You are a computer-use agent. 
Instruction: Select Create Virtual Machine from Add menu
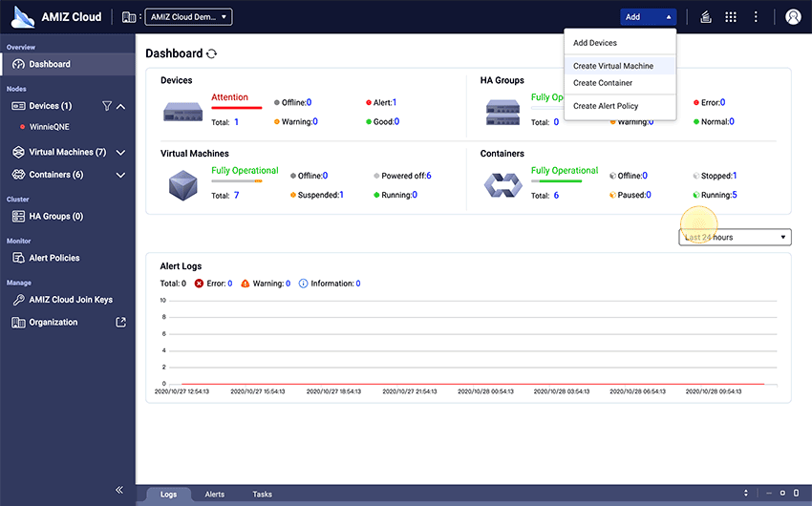coord(613,66)
